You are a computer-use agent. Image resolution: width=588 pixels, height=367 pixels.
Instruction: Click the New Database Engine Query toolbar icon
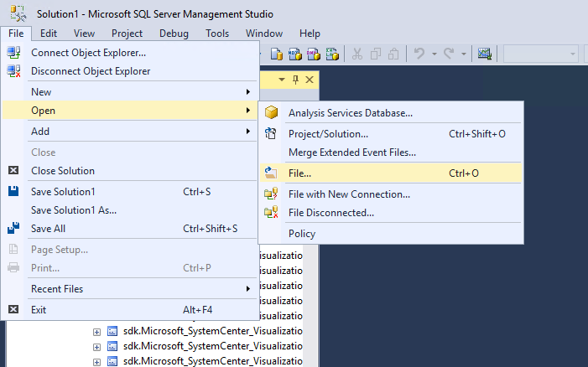[x=276, y=54]
